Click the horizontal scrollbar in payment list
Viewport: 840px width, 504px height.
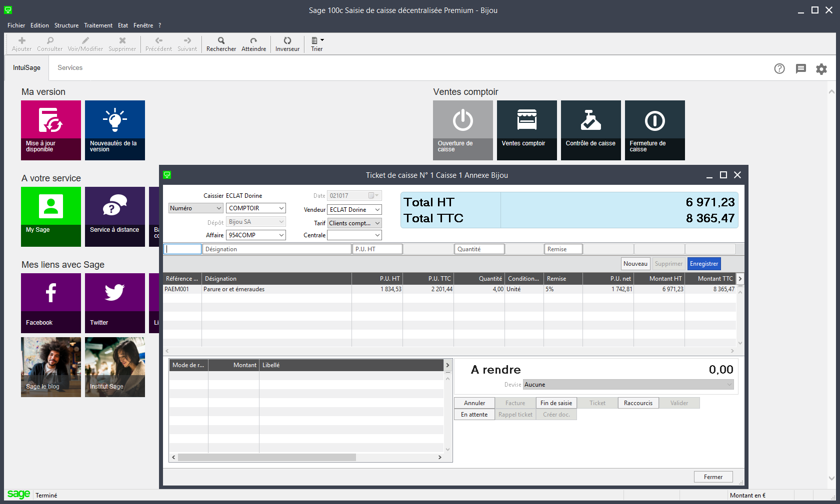tap(267, 457)
